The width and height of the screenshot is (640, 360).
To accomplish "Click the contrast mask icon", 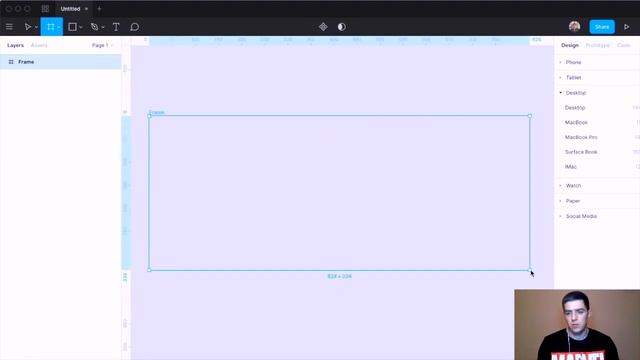I will pos(342,27).
